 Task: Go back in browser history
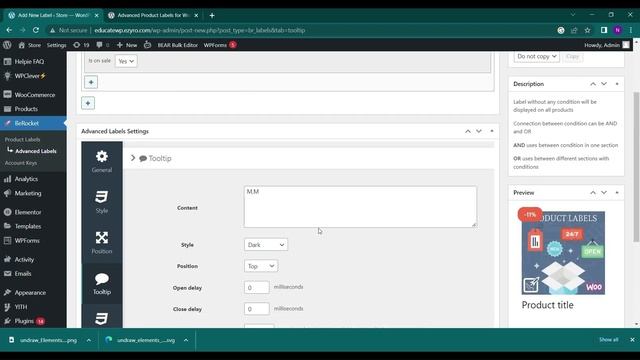(9, 30)
